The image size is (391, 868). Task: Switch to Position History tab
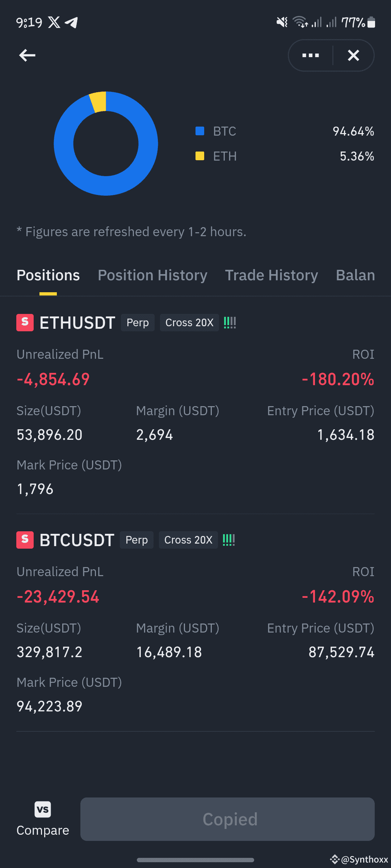(x=152, y=275)
